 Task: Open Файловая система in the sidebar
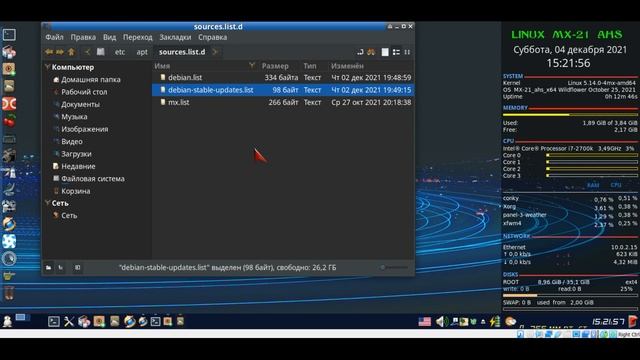coord(93,178)
